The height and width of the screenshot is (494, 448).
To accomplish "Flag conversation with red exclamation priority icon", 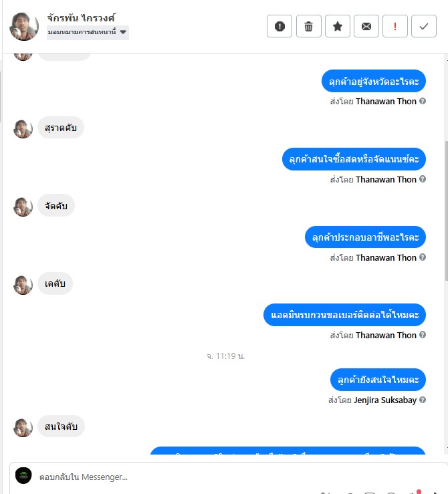I will click(395, 26).
